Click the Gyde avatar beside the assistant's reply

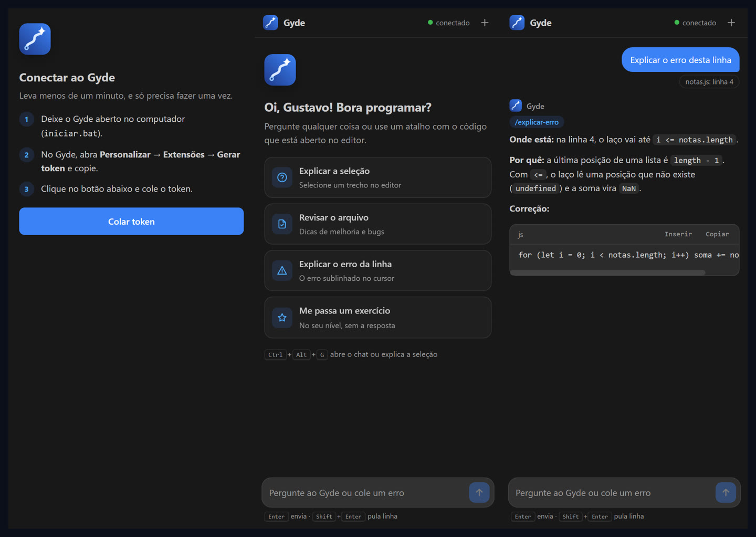[516, 106]
